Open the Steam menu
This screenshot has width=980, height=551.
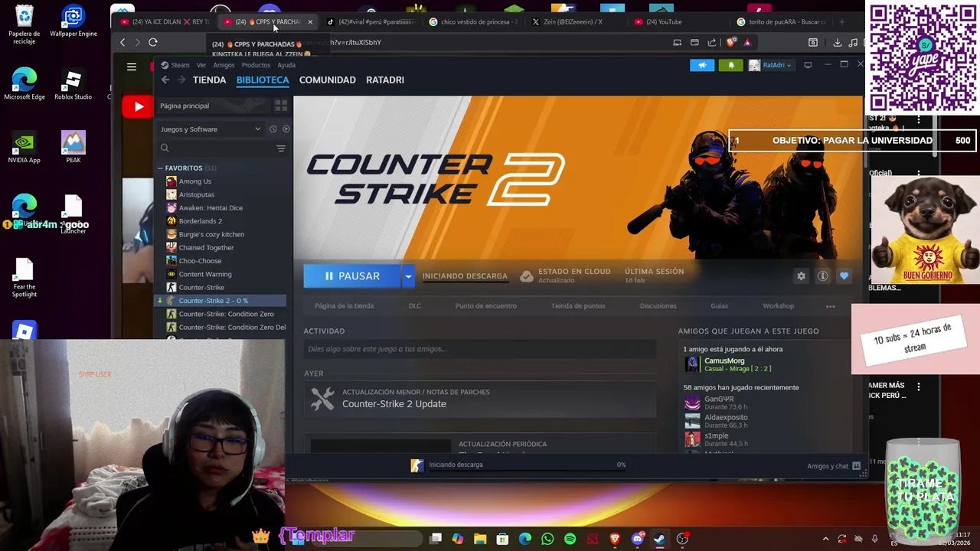pyautogui.click(x=181, y=65)
